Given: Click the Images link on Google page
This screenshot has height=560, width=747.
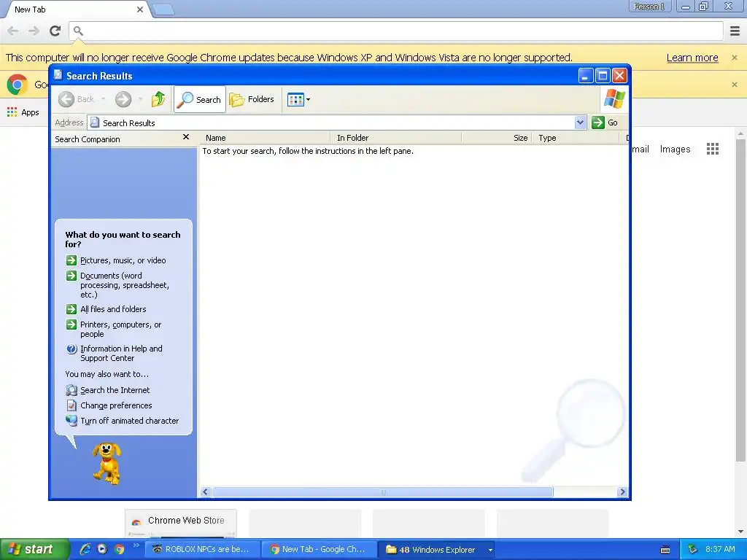Looking at the screenshot, I should pos(675,149).
